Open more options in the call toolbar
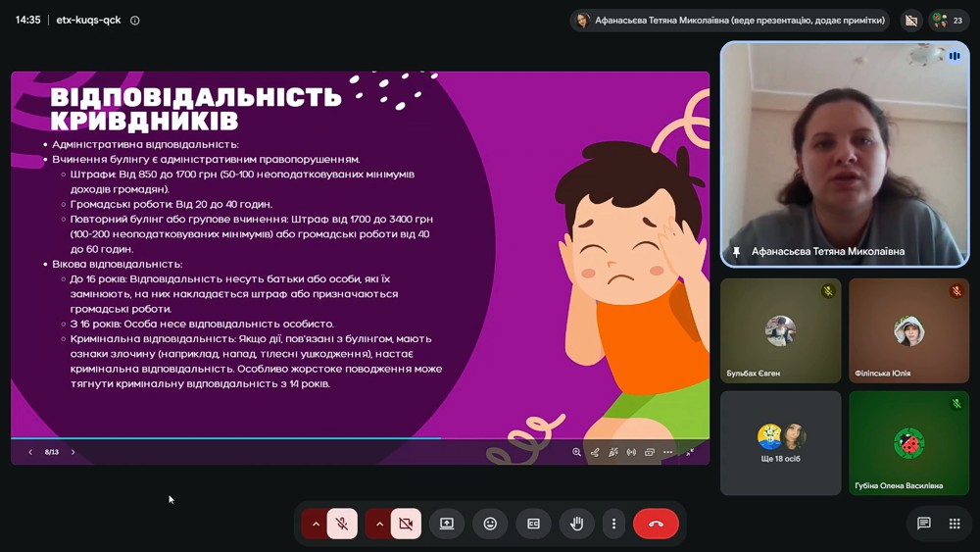This screenshot has height=552, width=980. click(x=613, y=524)
